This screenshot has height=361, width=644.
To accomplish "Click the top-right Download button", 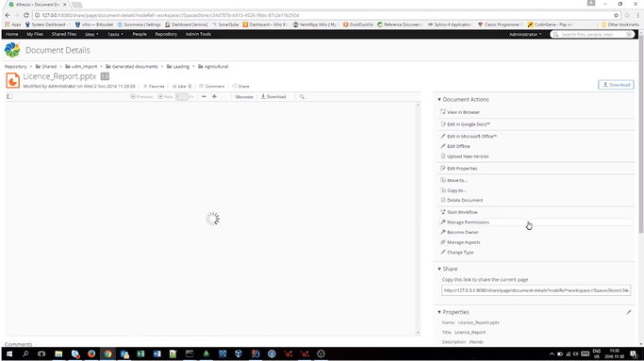I will tap(616, 85).
